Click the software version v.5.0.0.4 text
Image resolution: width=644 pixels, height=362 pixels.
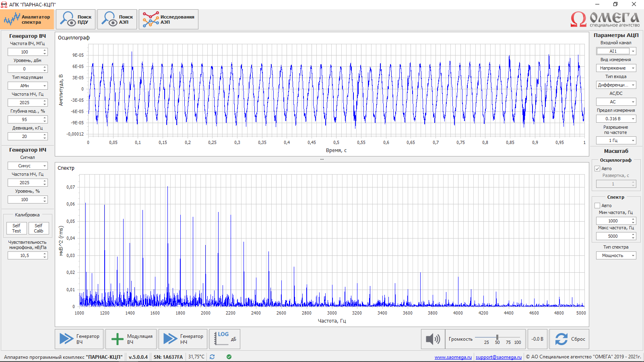[138, 357]
